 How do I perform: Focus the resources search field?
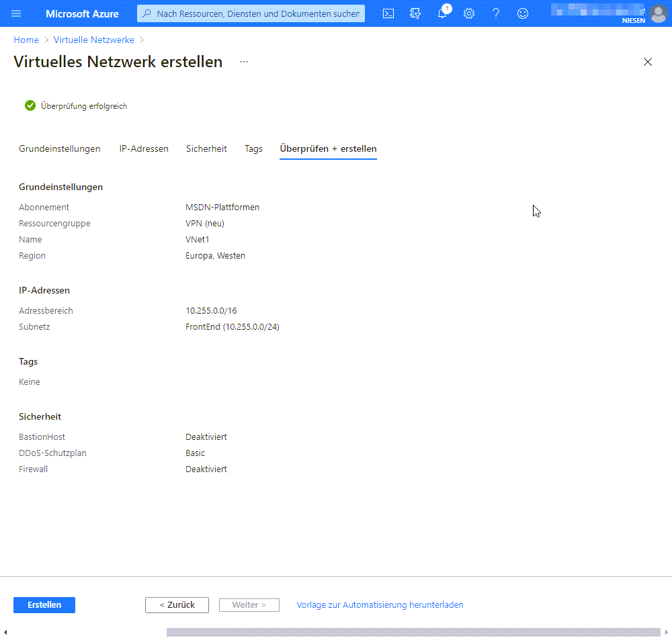point(251,13)
